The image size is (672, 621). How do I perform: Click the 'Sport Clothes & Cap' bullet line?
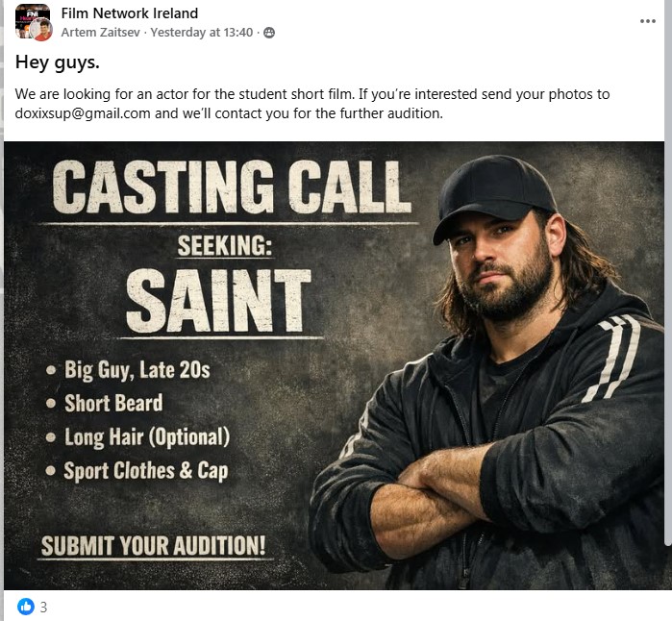pyautogui.click(x=145, y=471)
